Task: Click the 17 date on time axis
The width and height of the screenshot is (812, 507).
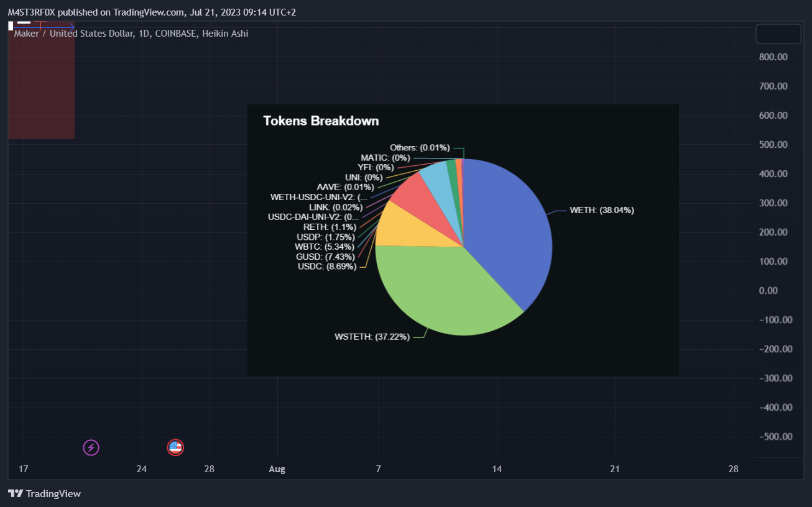Action: tap(24, 469)
